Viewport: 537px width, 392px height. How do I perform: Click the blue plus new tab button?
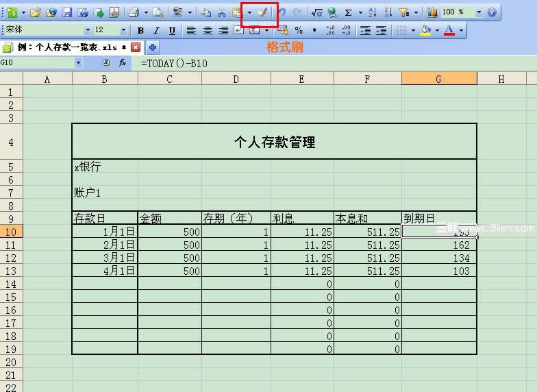[153, 47]
